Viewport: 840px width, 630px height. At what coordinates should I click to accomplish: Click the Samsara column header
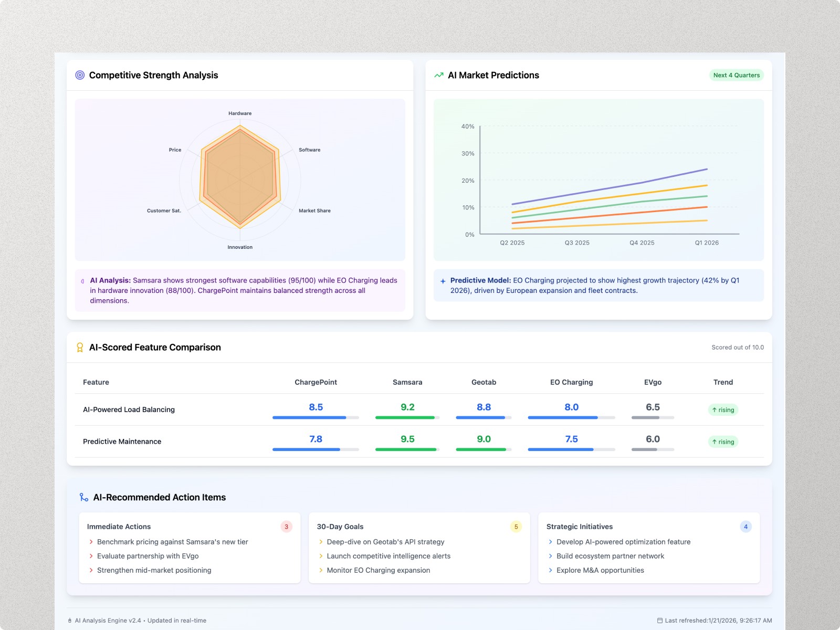coord(407,382)
